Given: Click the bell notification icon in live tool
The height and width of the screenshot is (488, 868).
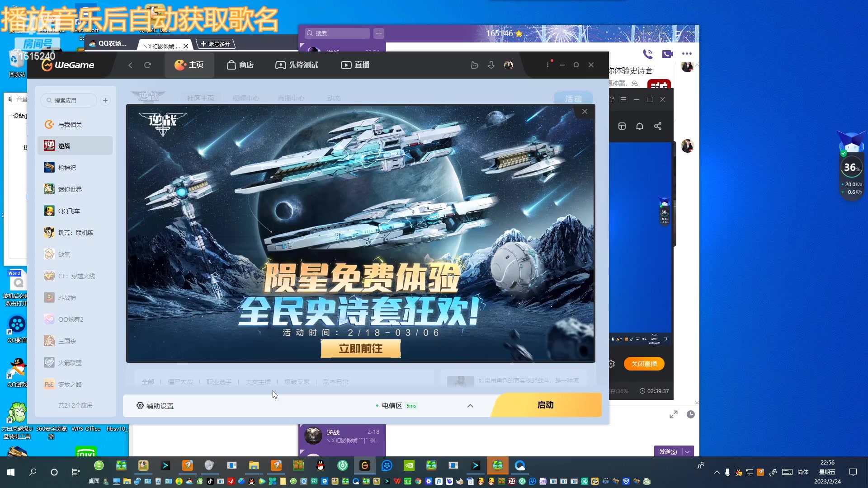Looking at the screenshot, I should (640, 127).
